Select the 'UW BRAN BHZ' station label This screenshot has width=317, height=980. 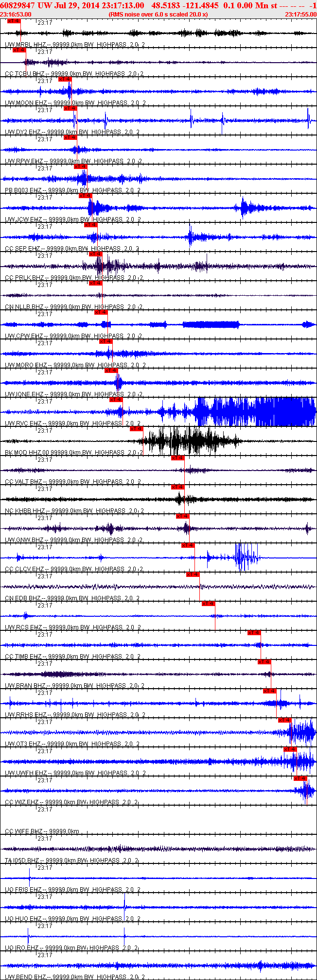(25, 686)
